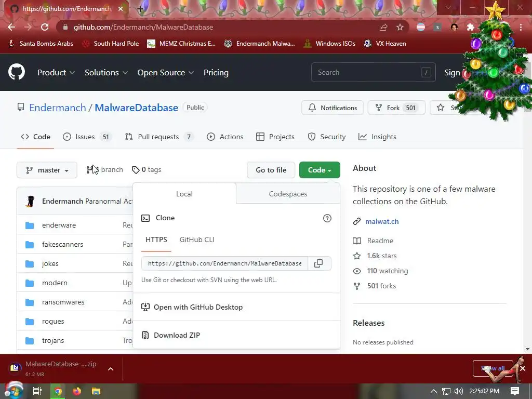
Task: Click the Endermanch commit author avatar
Action: click(30, 201)
